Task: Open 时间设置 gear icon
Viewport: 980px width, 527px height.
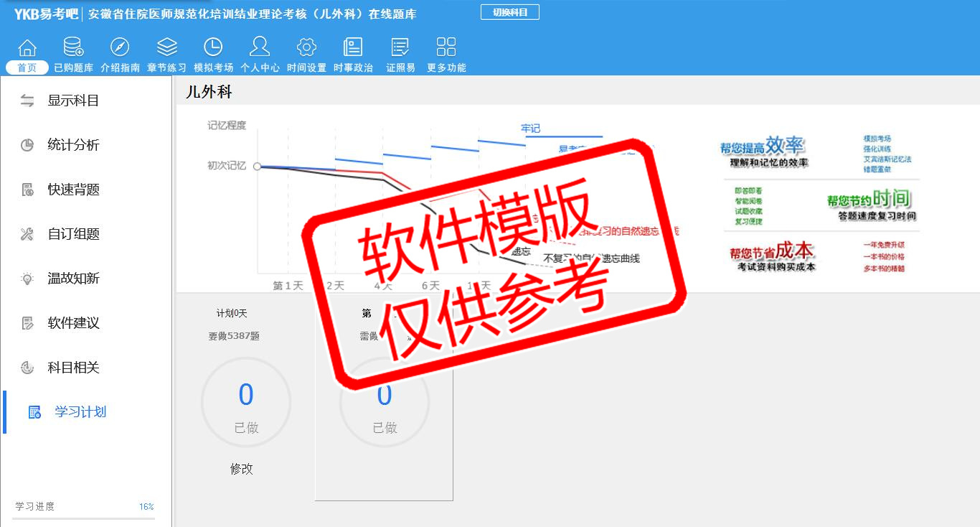Action: pyautogui.click(x=306, y=48)
